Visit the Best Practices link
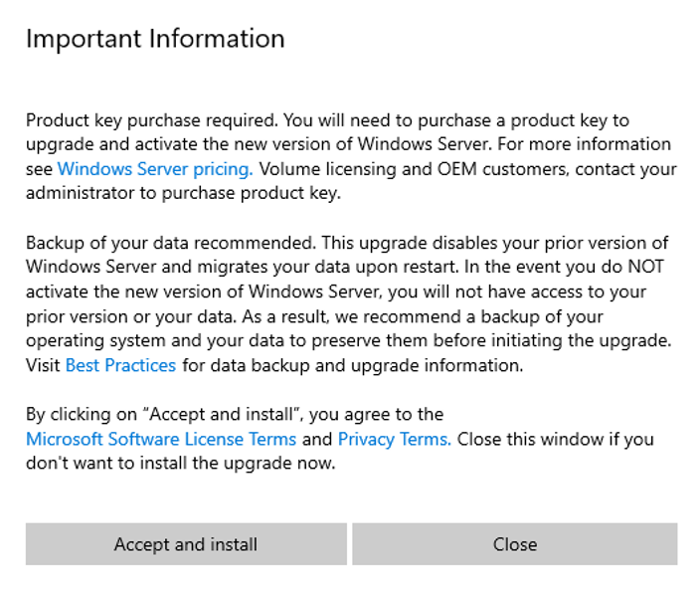Screen dimensions: 700x590 pos(120,365)
